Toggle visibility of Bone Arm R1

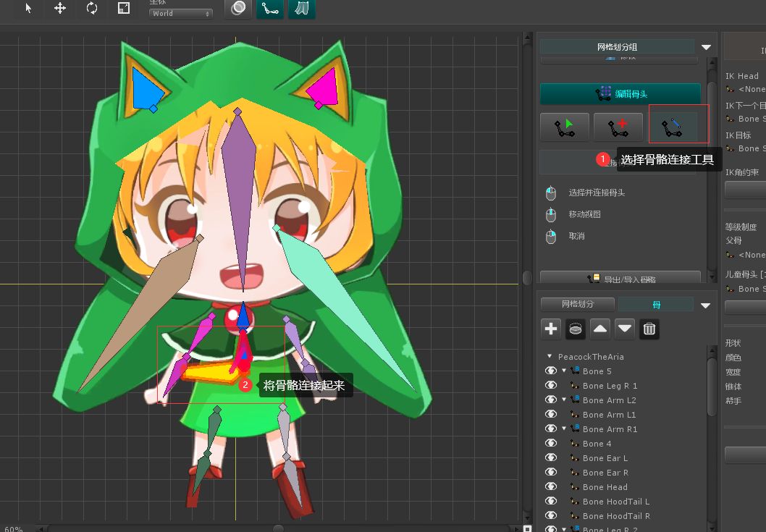coord(551,428)
